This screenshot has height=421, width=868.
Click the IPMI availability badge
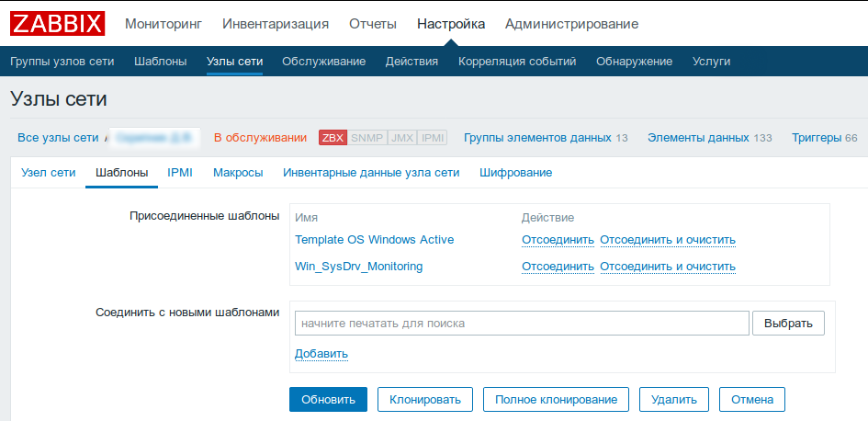click(433, 138)
